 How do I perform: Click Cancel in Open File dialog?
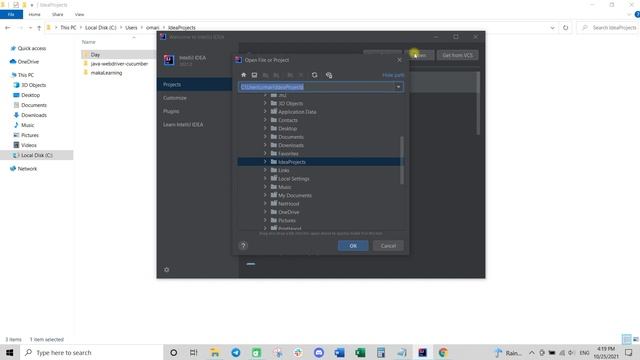pyautogui.click(x=388, y=246)
